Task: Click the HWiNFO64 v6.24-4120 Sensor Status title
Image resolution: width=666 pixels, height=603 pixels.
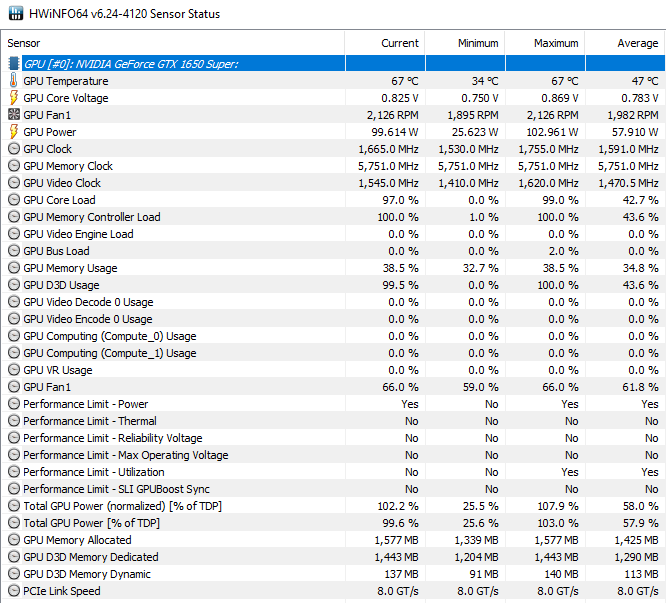Action: (x=124, y=14)
